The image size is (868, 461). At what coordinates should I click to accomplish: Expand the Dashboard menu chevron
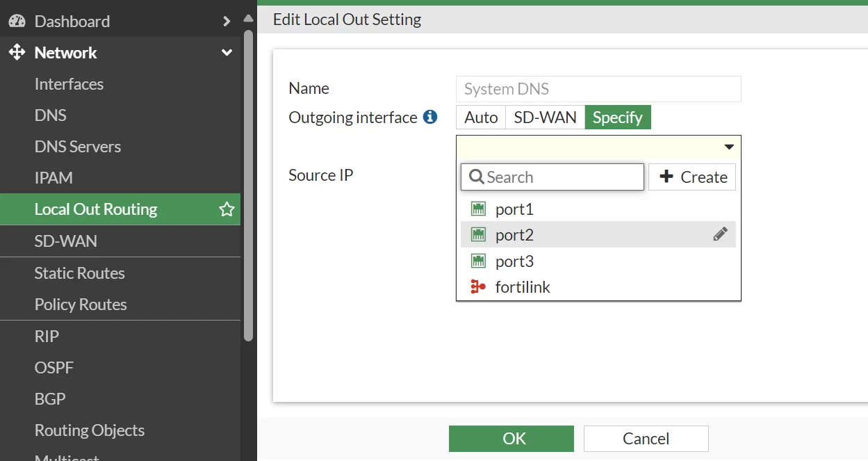pyautogui.click(x=227, y=21)
